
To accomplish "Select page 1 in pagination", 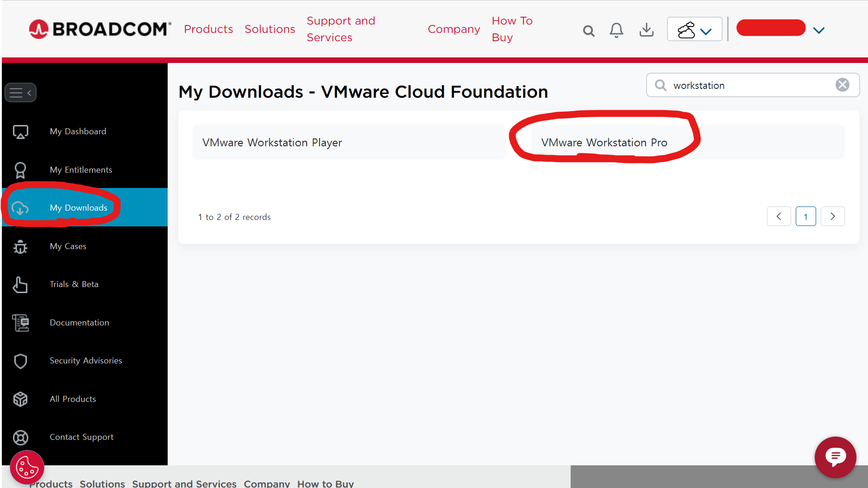I will [x=805, y=216].
